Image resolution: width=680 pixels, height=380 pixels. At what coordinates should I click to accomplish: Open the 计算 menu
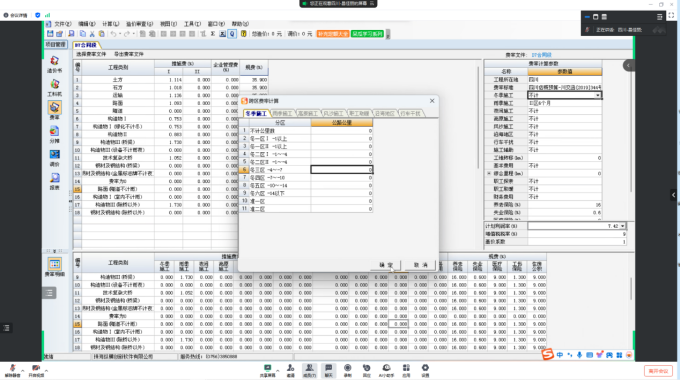pyautogui.click(x=111, y=24)
